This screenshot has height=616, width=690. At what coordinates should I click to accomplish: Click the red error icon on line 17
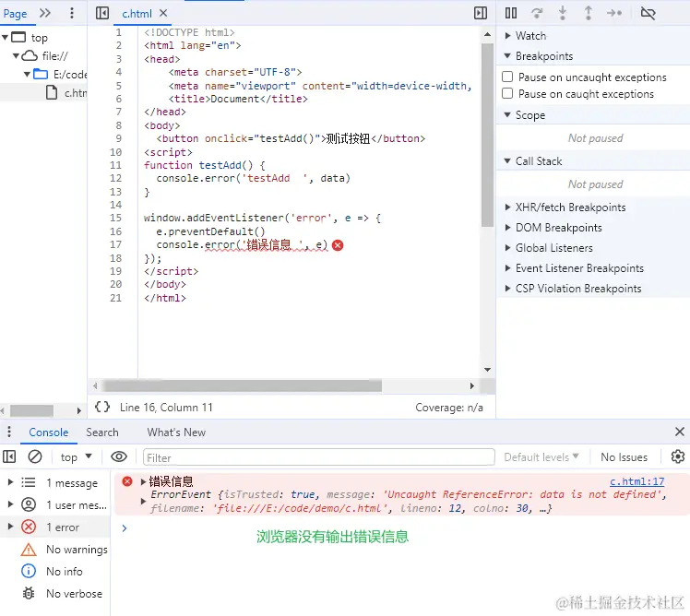338,245
